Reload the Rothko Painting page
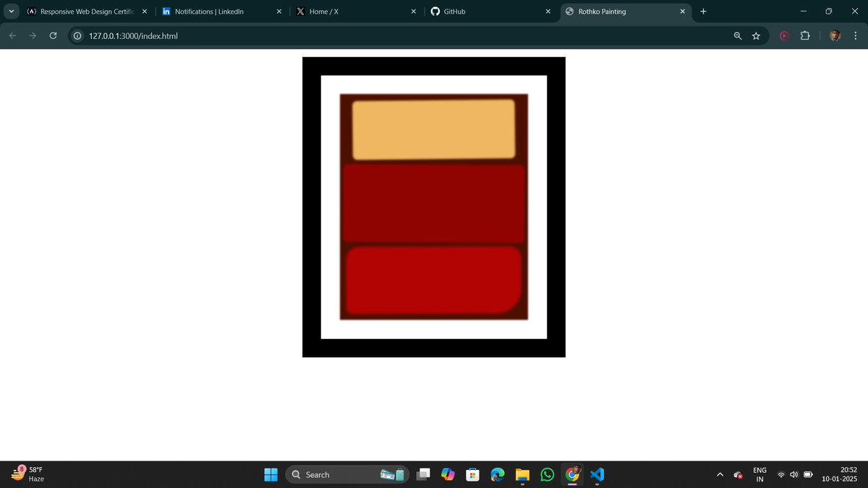The width and height of the screenshot is (868, 488). pos(53,35)
